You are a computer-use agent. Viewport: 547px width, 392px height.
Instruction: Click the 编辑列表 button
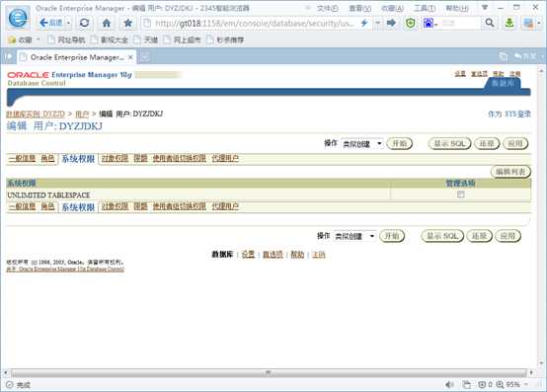coord(510,172)
